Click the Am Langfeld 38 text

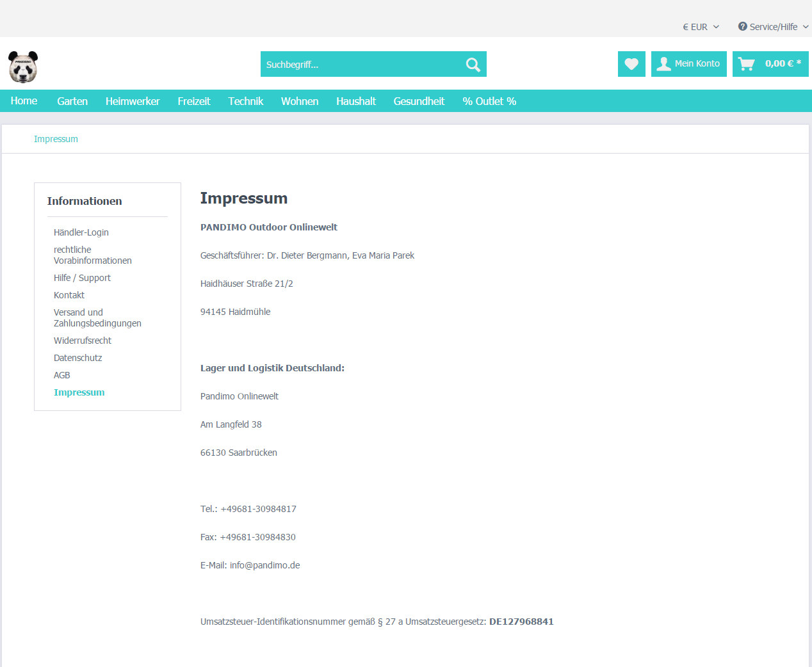231,424
